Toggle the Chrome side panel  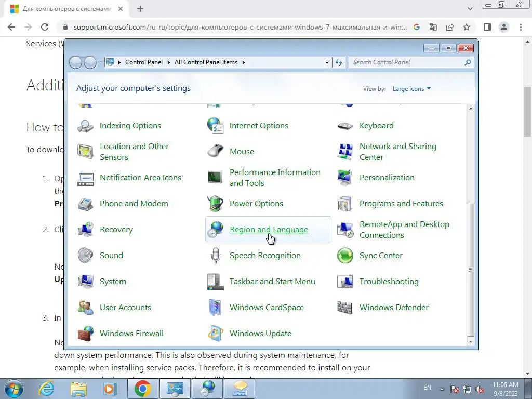click(x=487, y=27)
